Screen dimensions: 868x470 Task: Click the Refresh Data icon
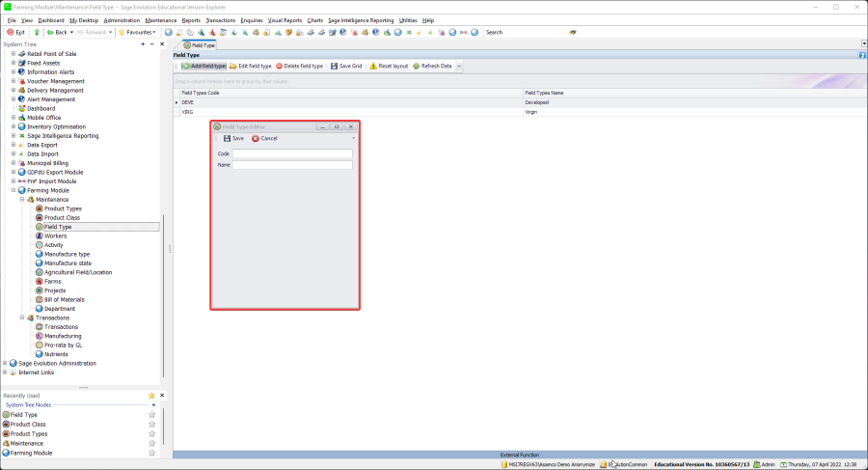[x=417, y=66]
